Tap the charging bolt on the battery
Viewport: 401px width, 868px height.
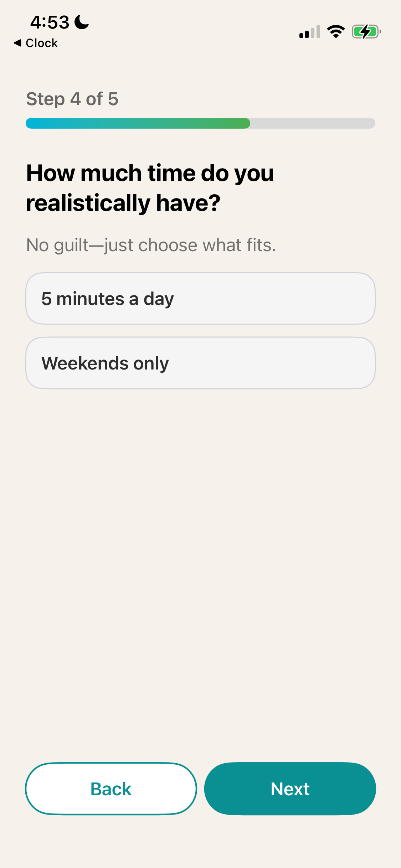pos(365,32)
